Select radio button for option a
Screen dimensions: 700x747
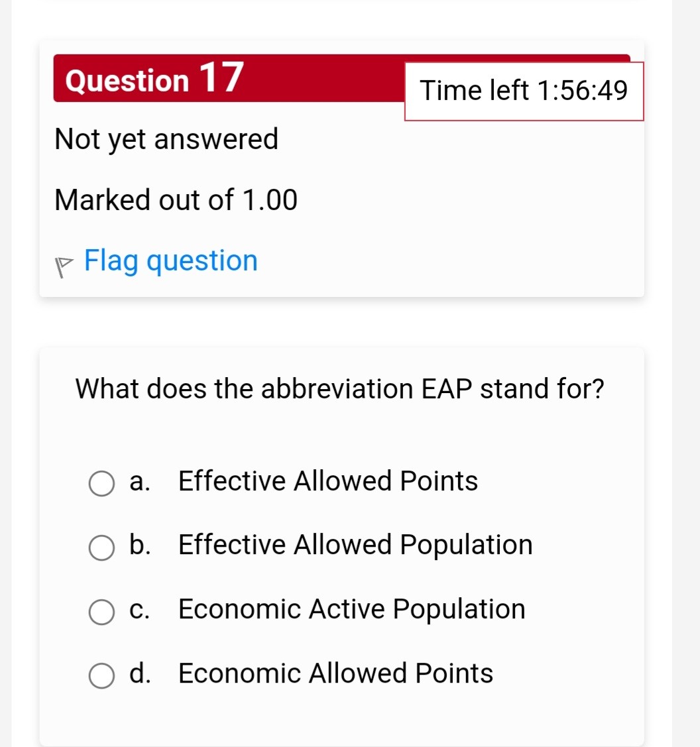[x=101, y=484]
